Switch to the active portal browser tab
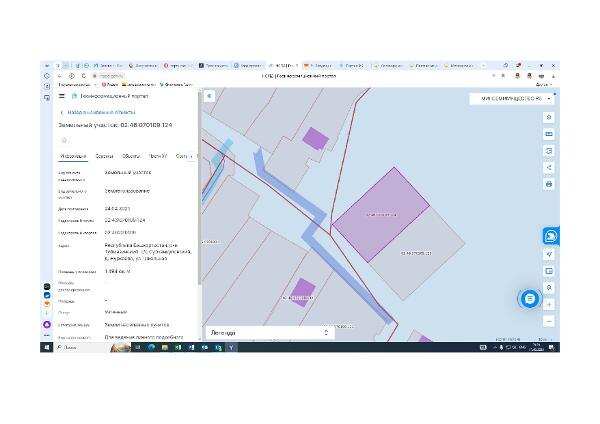 (x=284, y=66)
